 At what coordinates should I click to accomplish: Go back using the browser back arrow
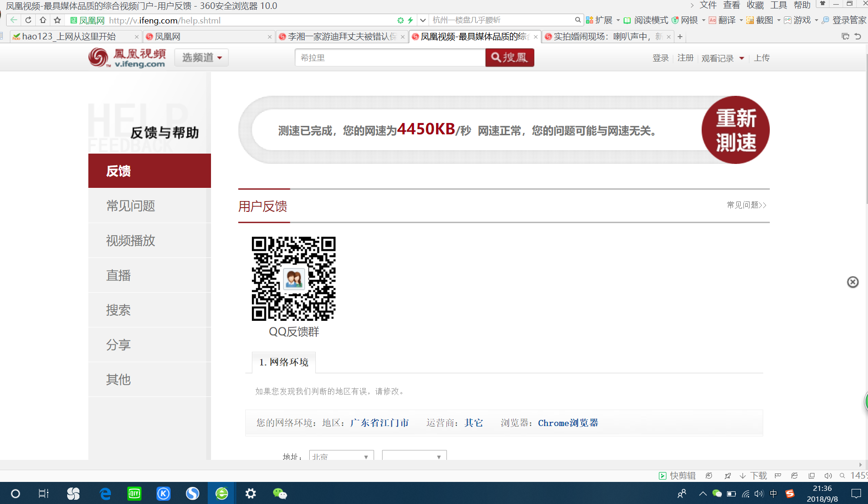click(x=14, y=20)
